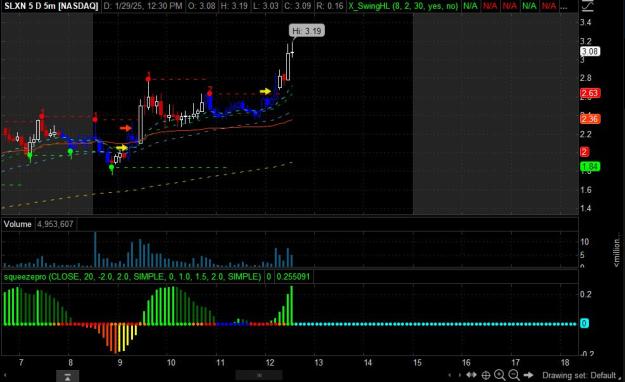Screen dimensions: 625x382
Task: Click the Volume panel label
Action: pyautogui.click(x=18, y=224)
